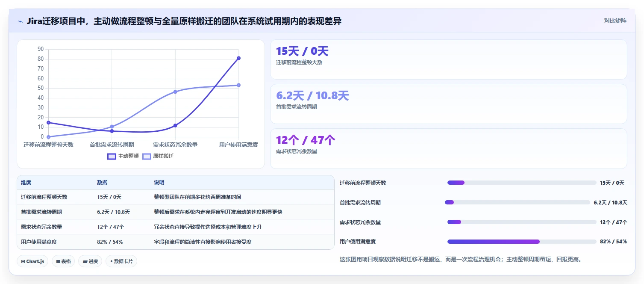Select the 需求状态冗余数量 table row label
Image resolution: width=644 pixels, height=284 pixels.
point(41,227)
